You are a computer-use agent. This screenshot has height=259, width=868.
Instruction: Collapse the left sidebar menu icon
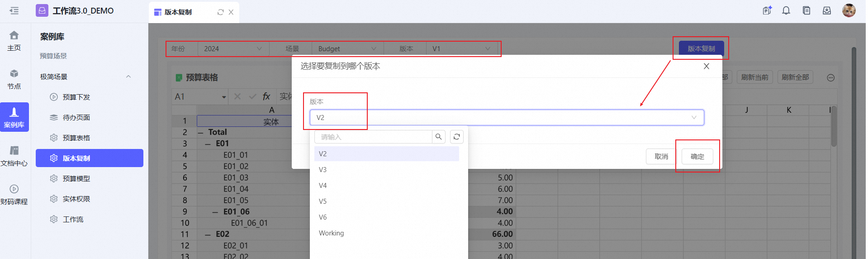[x=14, y=11]
